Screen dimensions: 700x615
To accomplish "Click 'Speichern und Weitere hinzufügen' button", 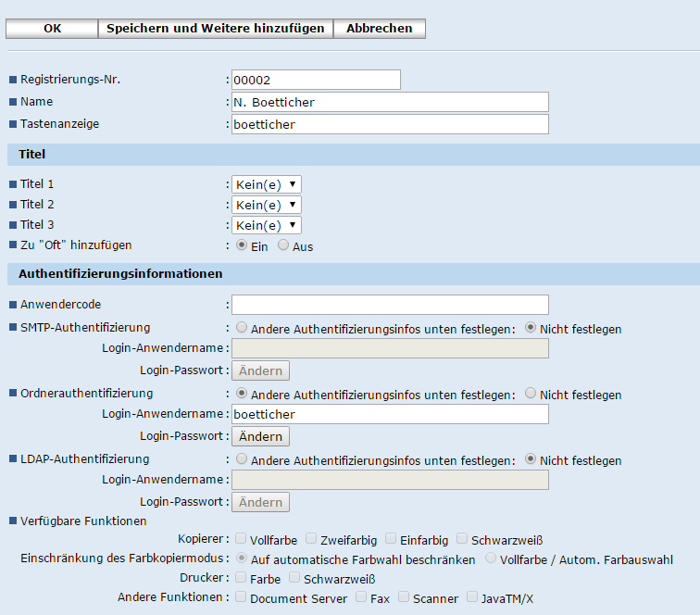I will pos(215,29).
